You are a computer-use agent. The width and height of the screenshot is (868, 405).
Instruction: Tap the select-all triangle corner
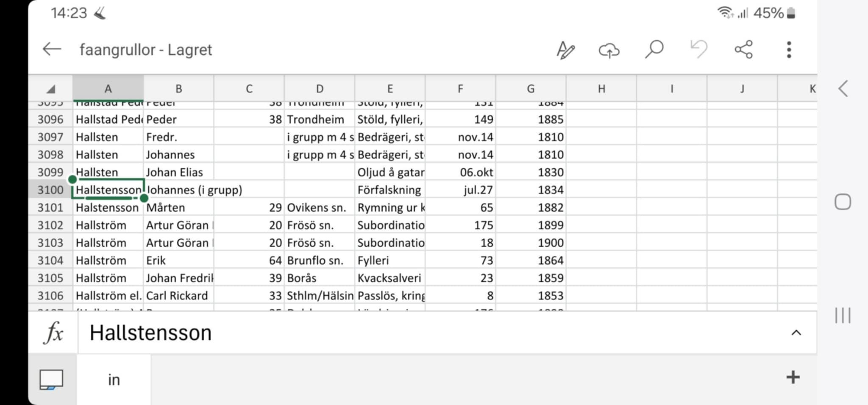(51, 89)
